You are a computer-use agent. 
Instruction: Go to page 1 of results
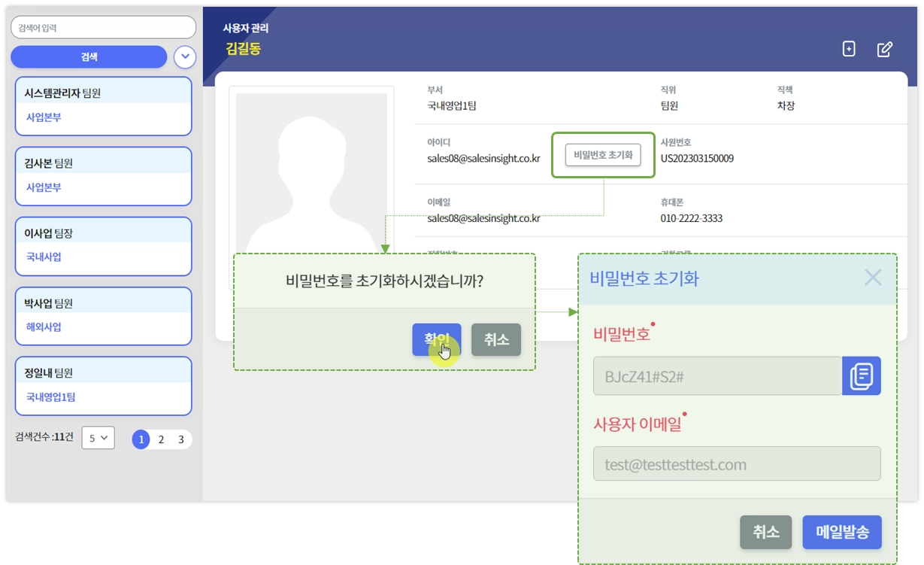(141, 439)
